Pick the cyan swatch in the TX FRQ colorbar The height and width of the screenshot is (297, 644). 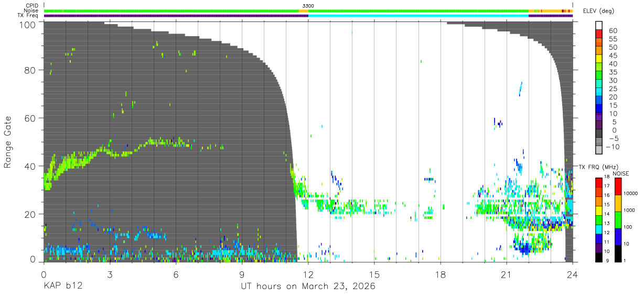[599, 229]
